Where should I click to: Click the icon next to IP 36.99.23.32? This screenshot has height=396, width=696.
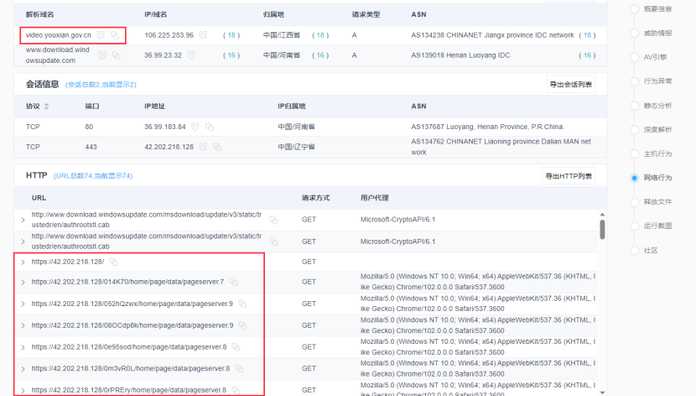point(191,55)
